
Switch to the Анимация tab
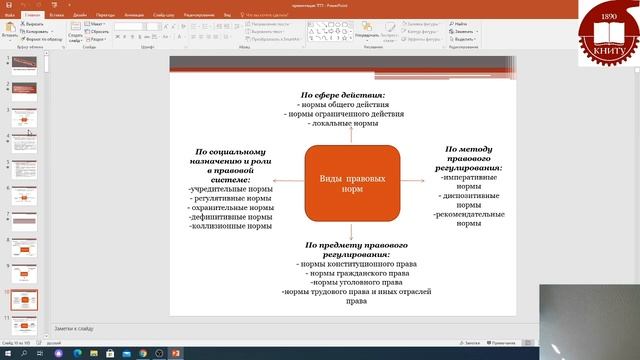134,15
